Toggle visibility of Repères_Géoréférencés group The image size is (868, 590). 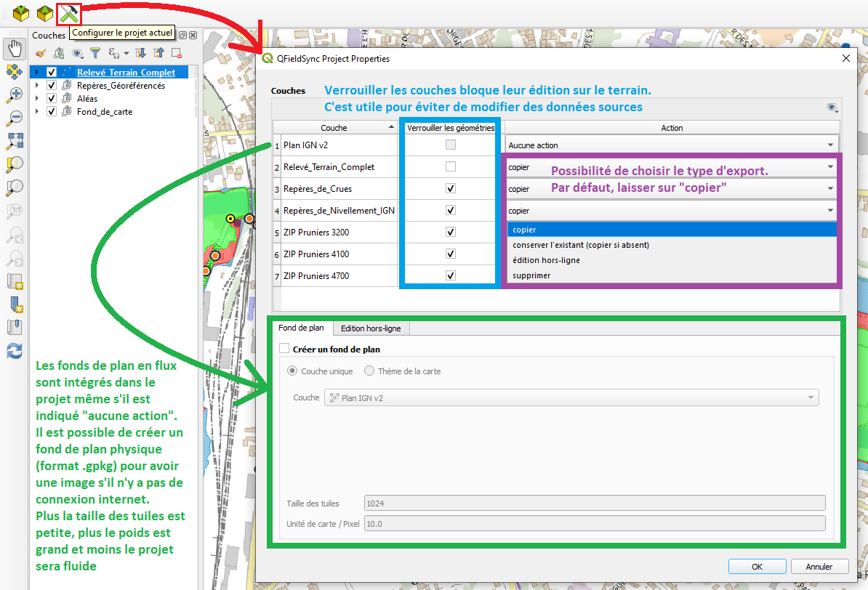pyautogui.click(x=52, y=85)
